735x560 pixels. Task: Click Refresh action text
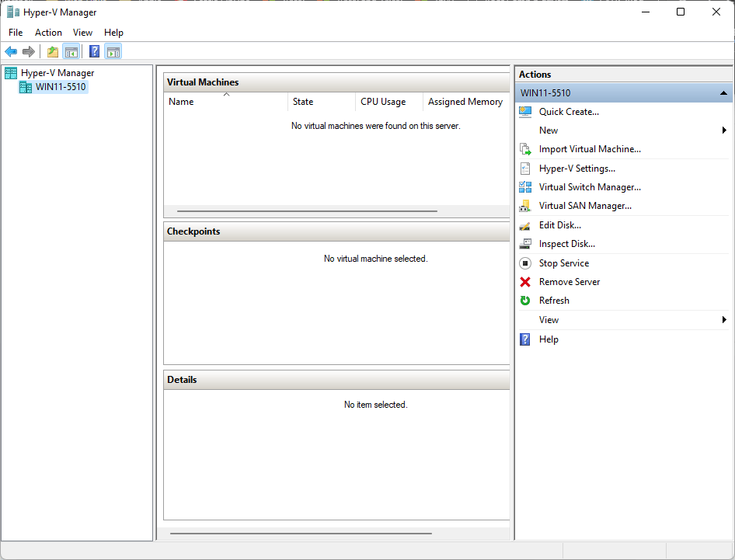554,301
